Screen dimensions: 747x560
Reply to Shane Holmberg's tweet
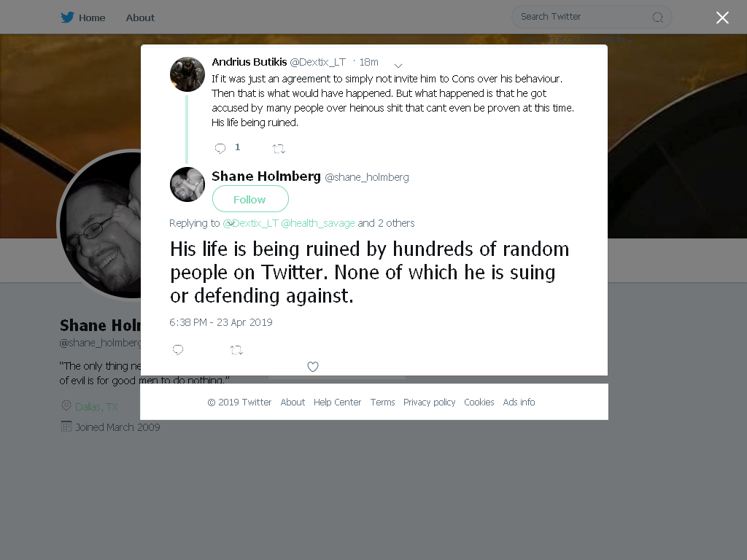click(x=178, y=350)
